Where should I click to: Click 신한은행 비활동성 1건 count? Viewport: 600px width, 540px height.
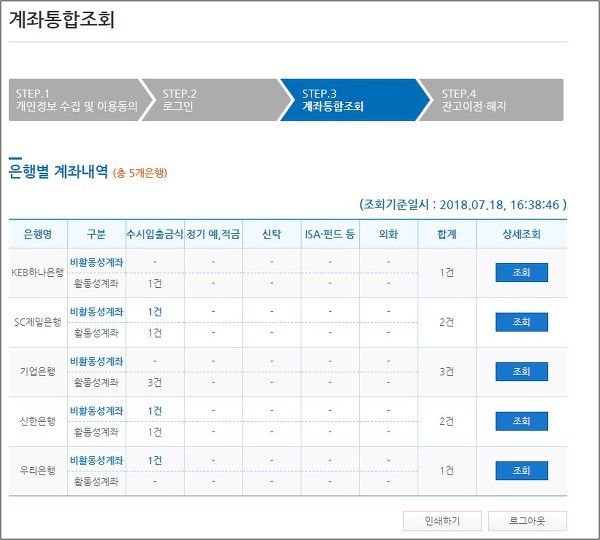pyautogui.click(x=155, y=411)
